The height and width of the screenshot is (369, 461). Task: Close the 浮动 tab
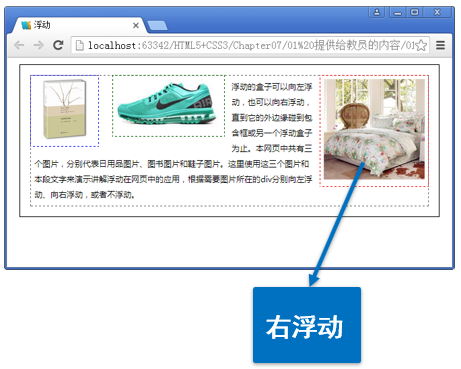(x=136, y=25)
